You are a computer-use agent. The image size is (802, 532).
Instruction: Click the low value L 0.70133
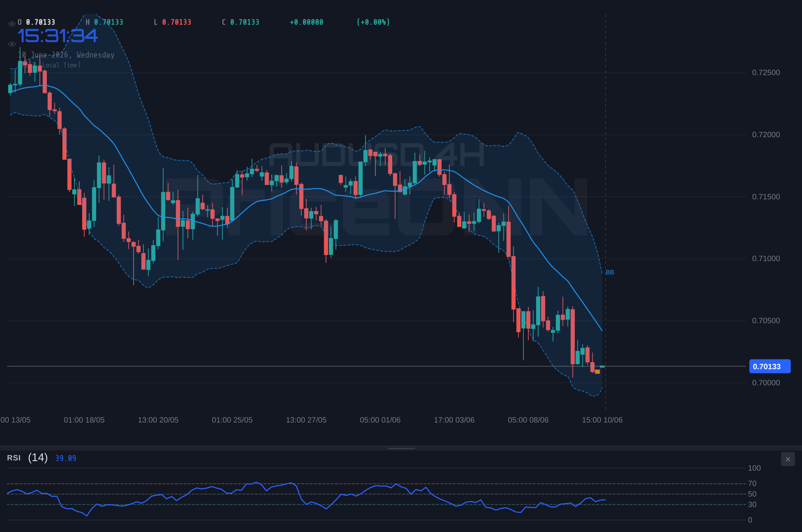point(173,22)
